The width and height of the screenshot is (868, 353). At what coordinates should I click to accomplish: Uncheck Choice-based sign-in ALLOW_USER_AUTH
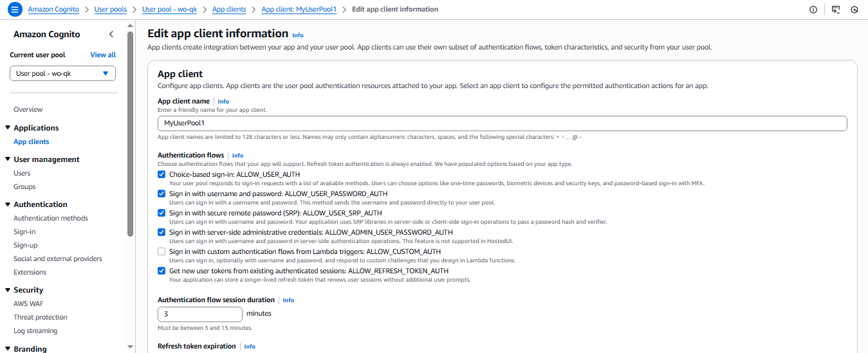162,174
